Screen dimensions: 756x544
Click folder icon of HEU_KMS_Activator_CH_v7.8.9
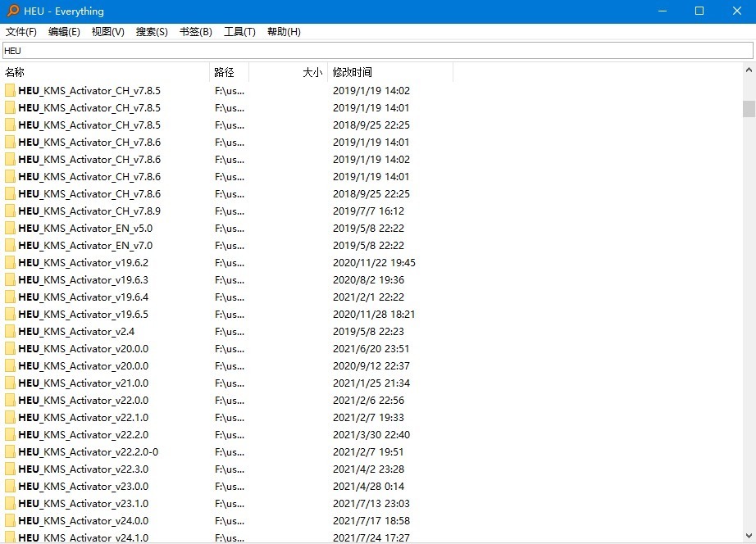(10, 211)
